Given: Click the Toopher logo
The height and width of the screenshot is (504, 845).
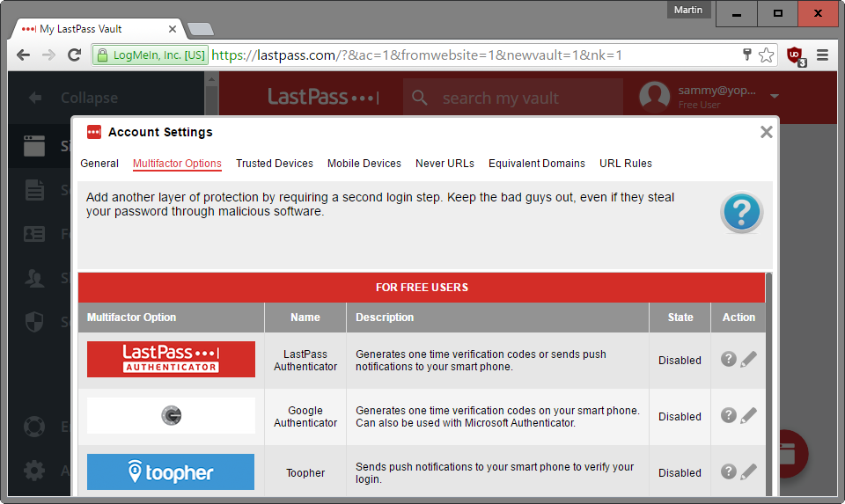Looking at the screenshot, I should 171,471.
